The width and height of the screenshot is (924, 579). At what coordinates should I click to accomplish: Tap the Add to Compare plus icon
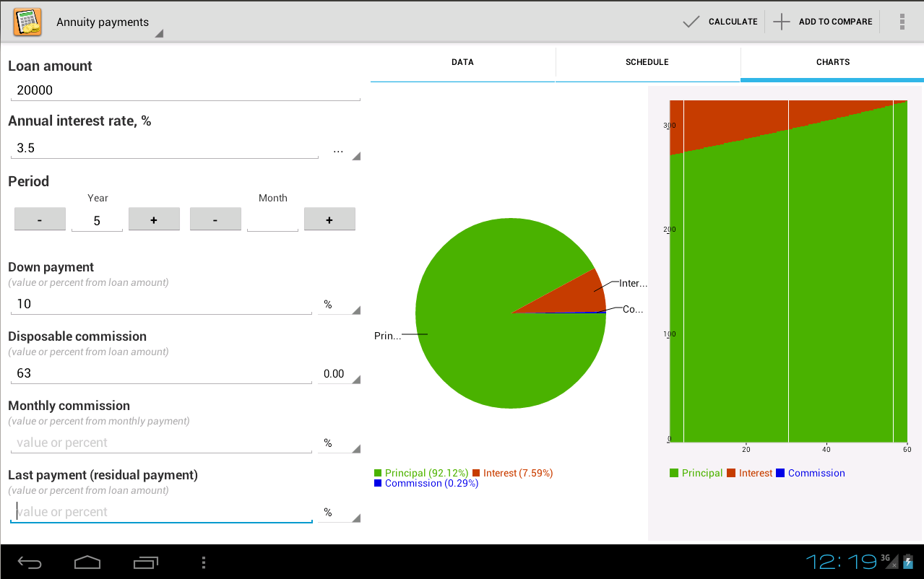point(782,22)
